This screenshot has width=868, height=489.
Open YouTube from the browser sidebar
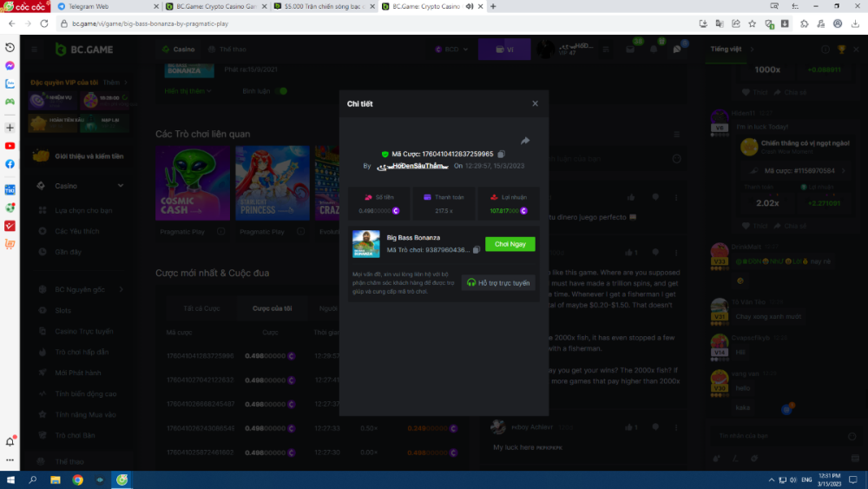10,146
